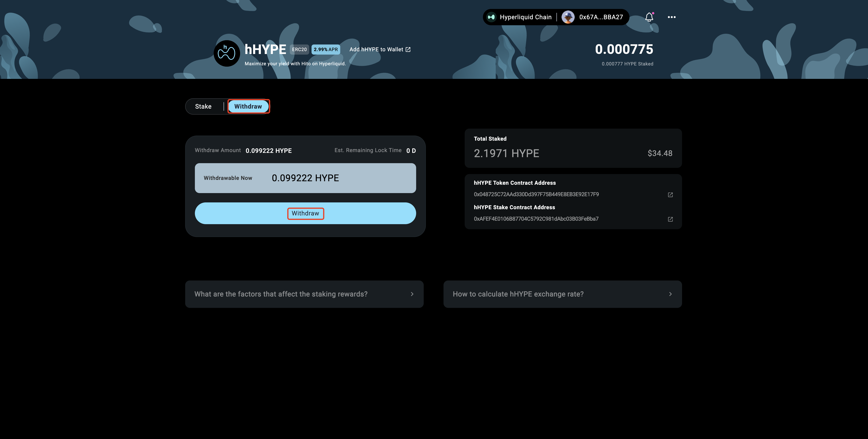The image size is (868, 439).
Task: Switch to the Stake tab
Action: click(x=203, y=107)
